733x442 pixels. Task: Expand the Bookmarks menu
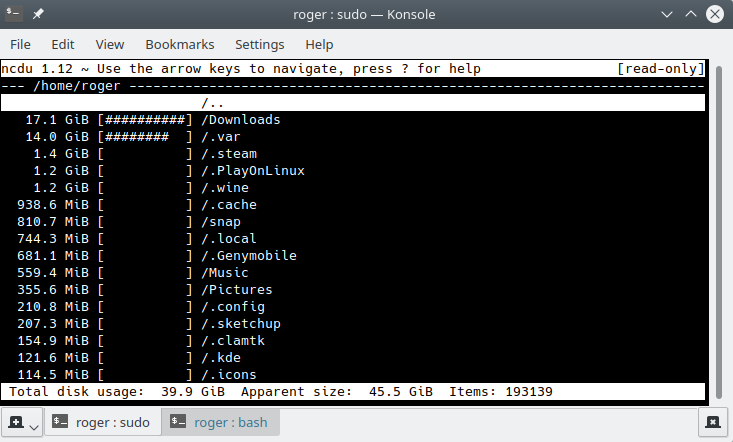180,44
